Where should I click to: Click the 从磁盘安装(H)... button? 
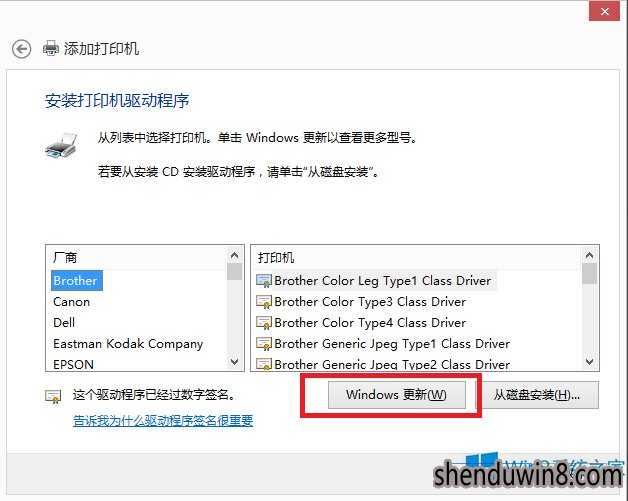[537, 395]
